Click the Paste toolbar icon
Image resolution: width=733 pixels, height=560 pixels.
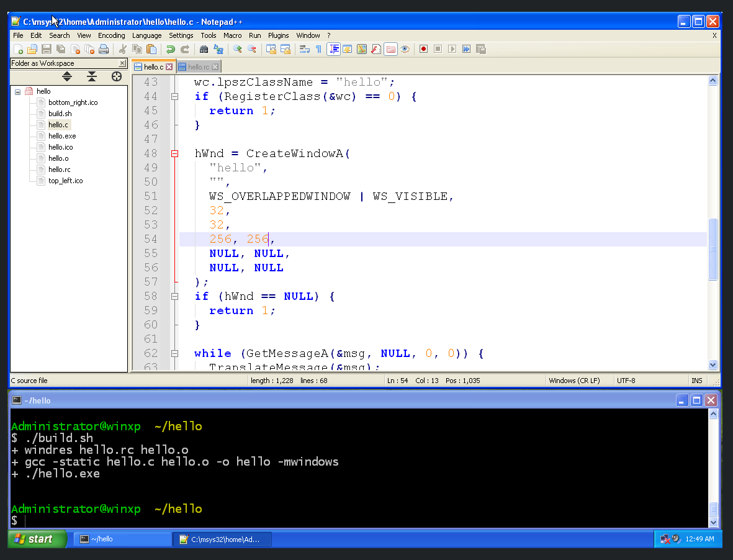tap(151, 49)
